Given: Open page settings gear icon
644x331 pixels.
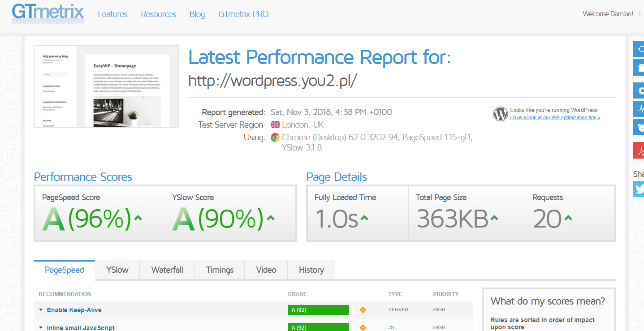Looking at the screenshot, I should pyautogui.click(x=639, y=91).
